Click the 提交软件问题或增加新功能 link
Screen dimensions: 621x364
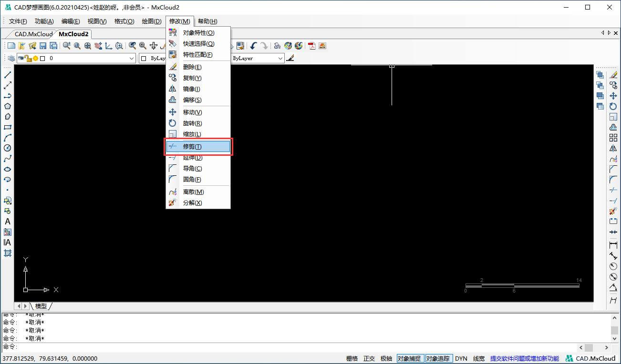524,358
